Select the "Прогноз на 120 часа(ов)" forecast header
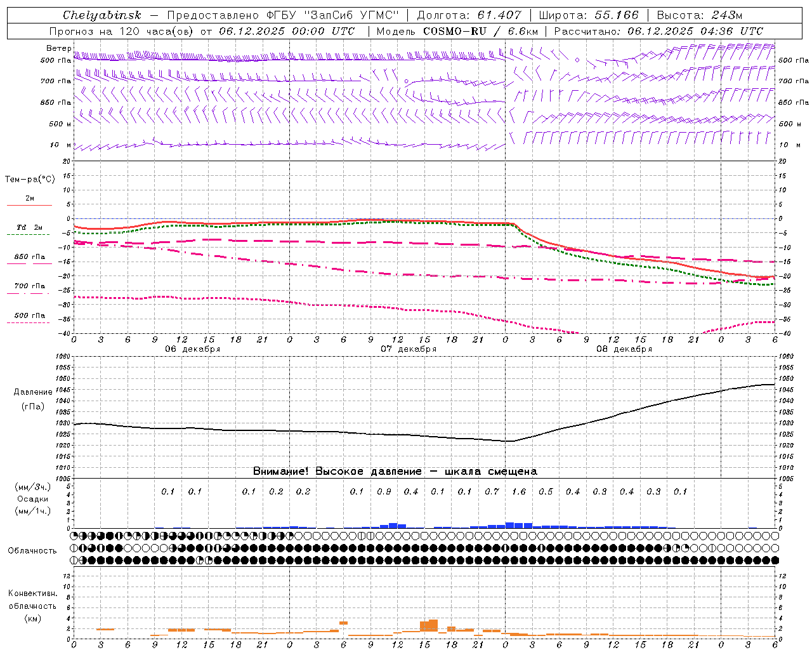812x650 pixels. pos(122,31)
